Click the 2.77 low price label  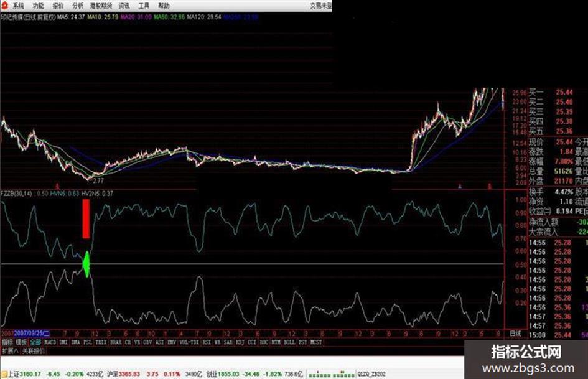tap(98, 180)
